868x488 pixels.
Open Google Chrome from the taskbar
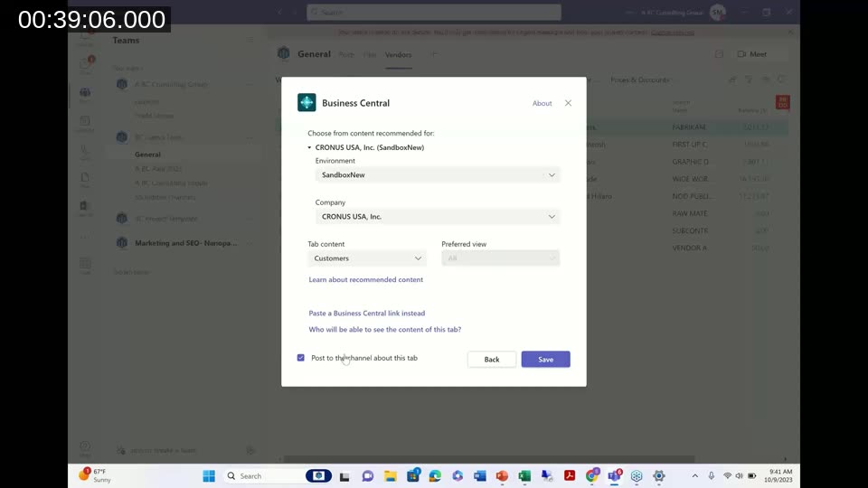coord(591,476)
